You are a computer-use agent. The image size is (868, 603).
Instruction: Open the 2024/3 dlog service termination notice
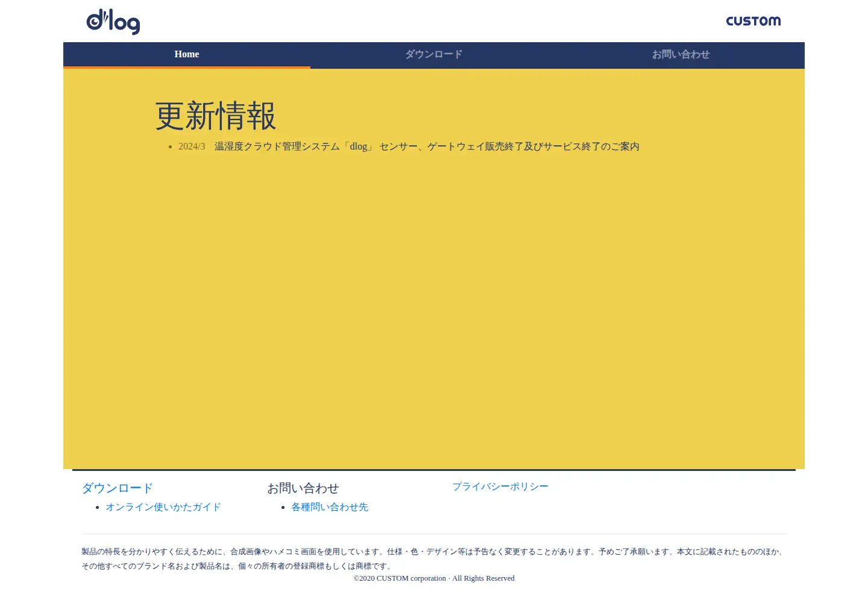coord(427,147)
